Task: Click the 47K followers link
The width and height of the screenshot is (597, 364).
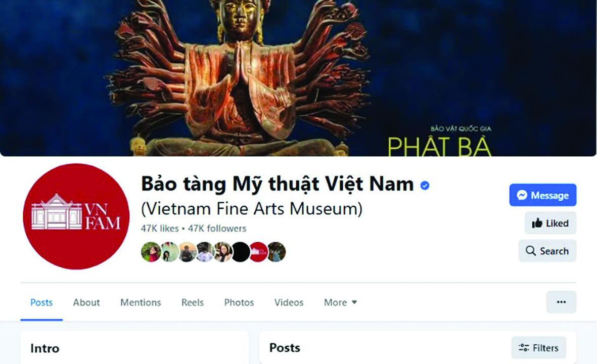Action: (217, 229)
